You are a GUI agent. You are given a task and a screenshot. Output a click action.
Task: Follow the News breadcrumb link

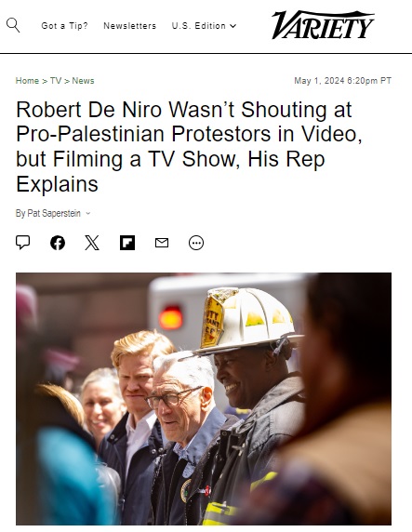pyautogui.click(x=83, y=81)
